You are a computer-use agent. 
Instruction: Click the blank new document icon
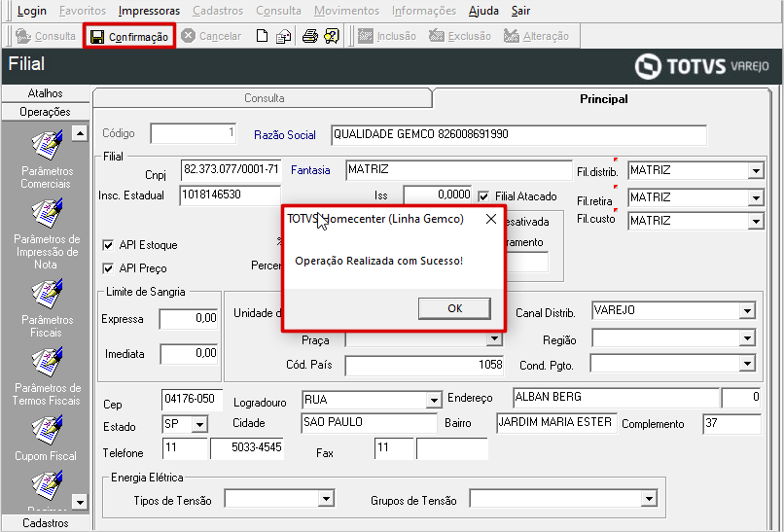[x=262, y=36]
